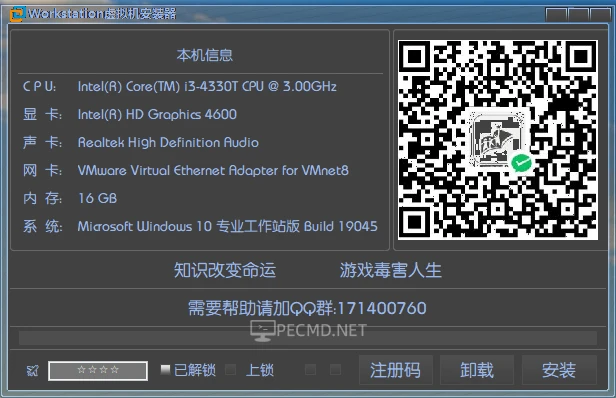Click the 网 卡: row label

(x=42, y=170)
